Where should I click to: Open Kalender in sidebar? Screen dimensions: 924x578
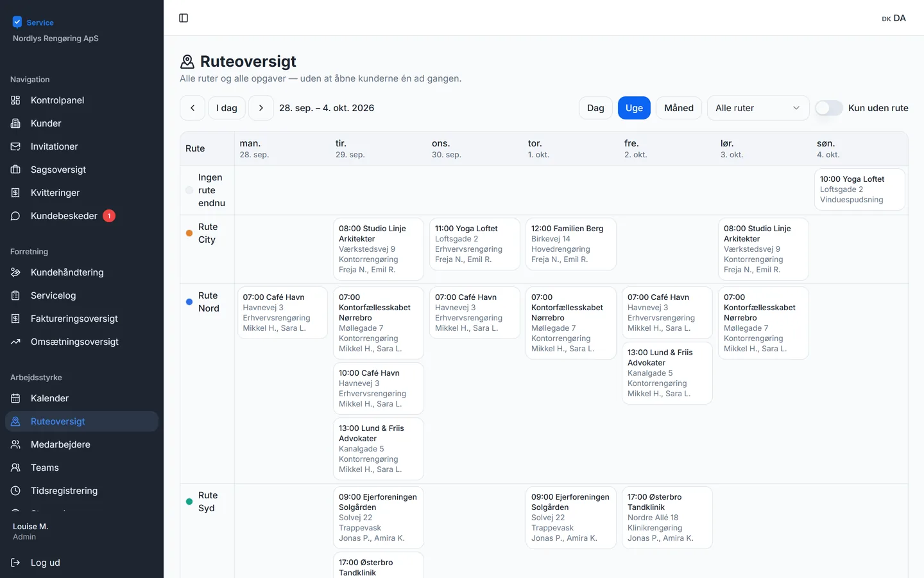click(81, 398)
